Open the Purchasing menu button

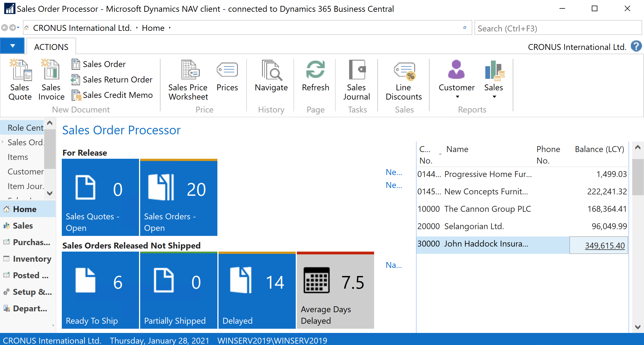28,242
